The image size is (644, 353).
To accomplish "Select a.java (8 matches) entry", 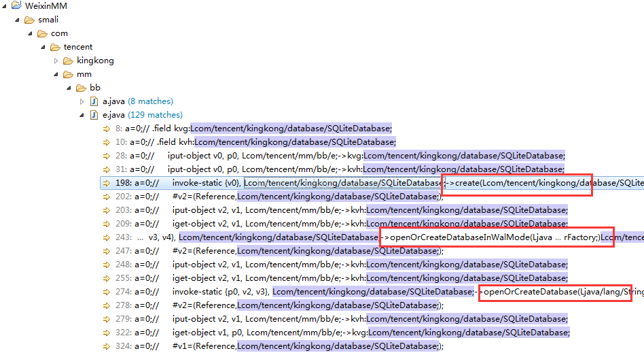I will (138, 101).
